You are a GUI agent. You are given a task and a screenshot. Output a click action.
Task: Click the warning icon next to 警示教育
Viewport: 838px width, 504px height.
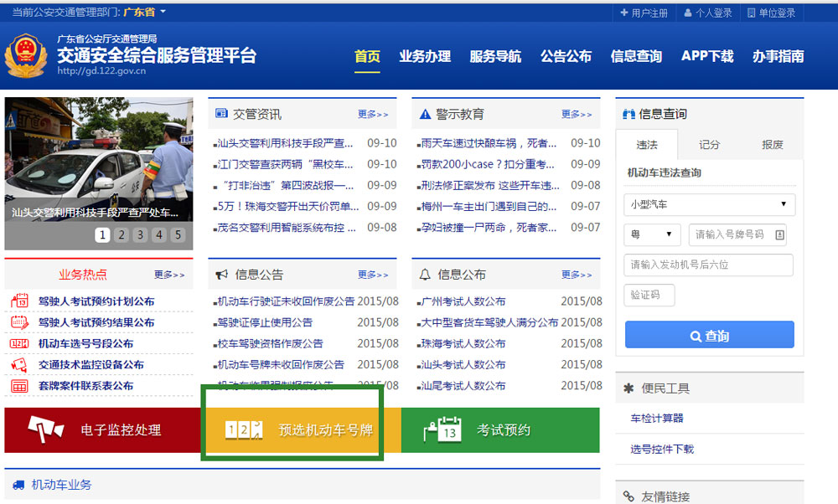pyautogui.click(x=424, y=113)
